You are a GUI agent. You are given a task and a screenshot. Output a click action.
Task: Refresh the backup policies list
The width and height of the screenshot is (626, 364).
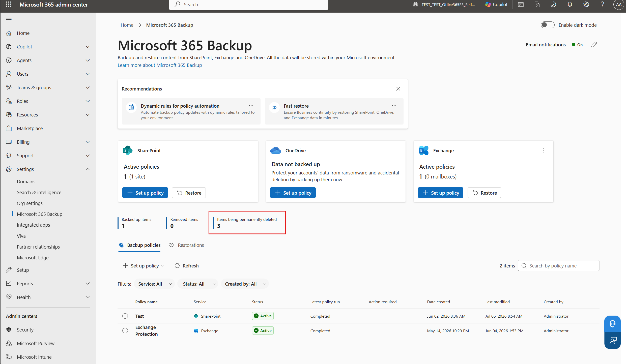tap(187, 266)
